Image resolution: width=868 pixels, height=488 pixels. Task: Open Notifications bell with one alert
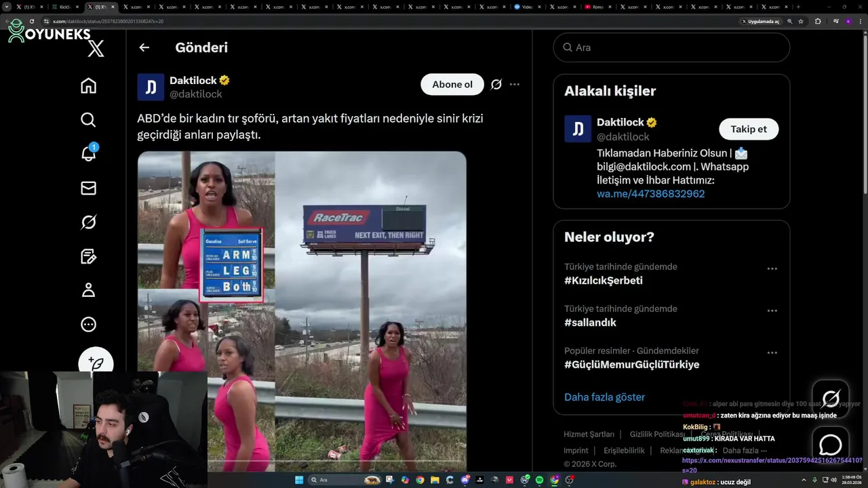click(x=88, y=152)
